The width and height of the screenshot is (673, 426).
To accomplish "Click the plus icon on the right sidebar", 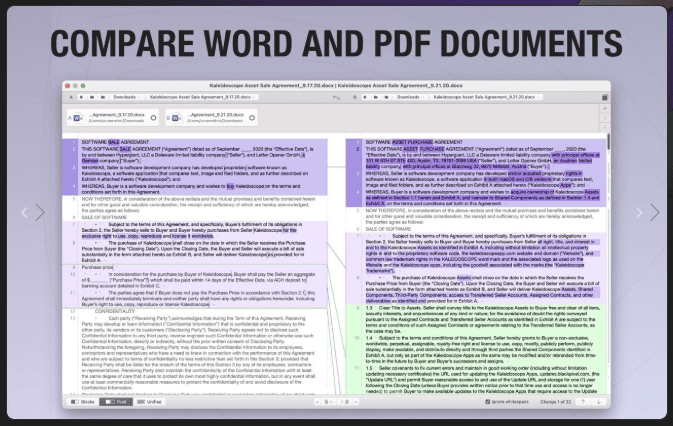I will click(x=605, y=109).
